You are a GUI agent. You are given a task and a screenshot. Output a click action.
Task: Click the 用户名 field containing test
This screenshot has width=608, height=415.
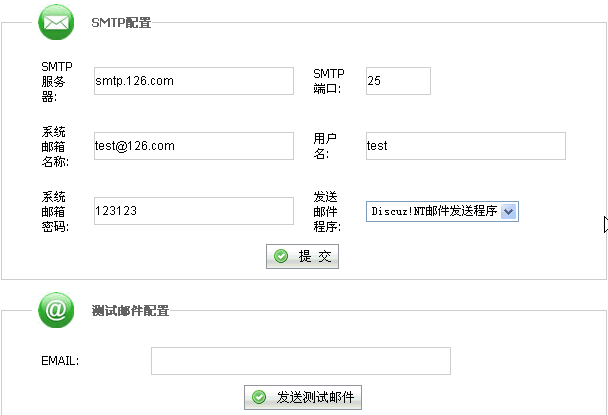[466, 146]
